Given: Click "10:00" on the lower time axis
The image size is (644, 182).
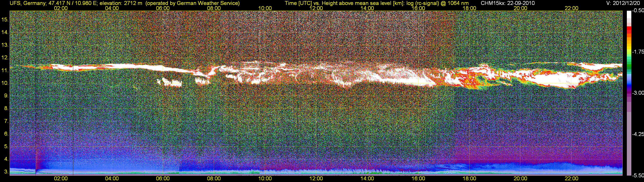Looking at the screenshot, I should coord(265,179).
